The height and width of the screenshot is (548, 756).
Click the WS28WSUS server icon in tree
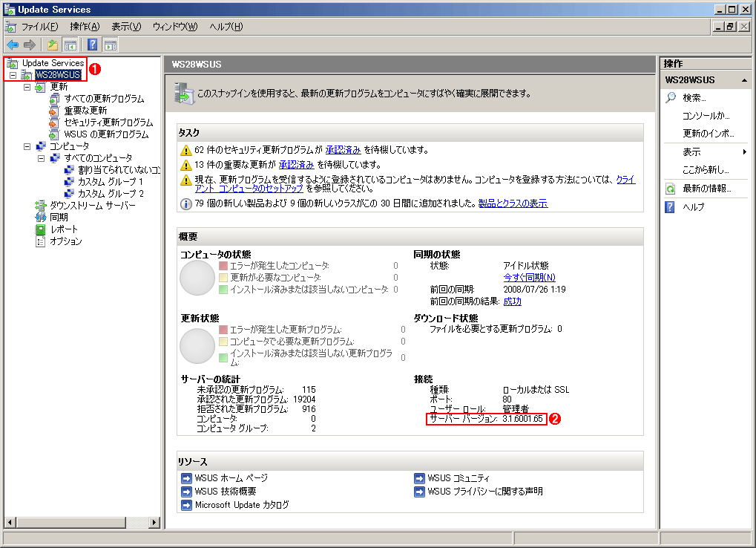pos(27,75)
